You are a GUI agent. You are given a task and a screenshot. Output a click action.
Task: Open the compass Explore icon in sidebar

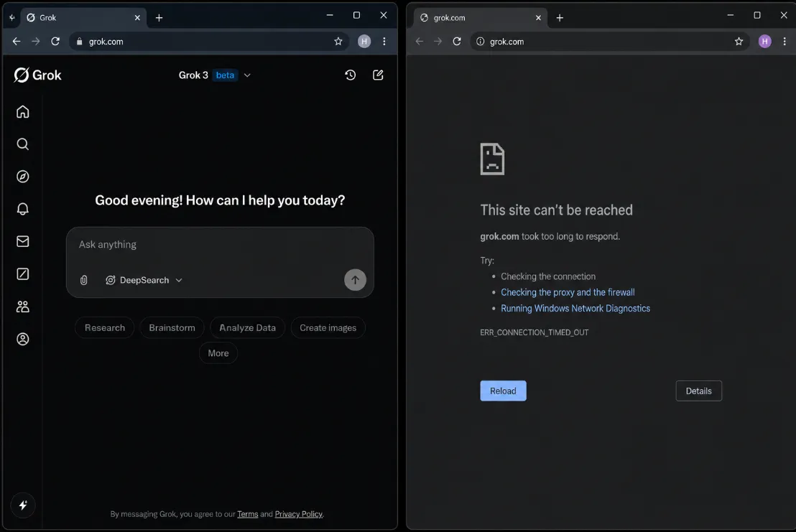pos(22,177)
